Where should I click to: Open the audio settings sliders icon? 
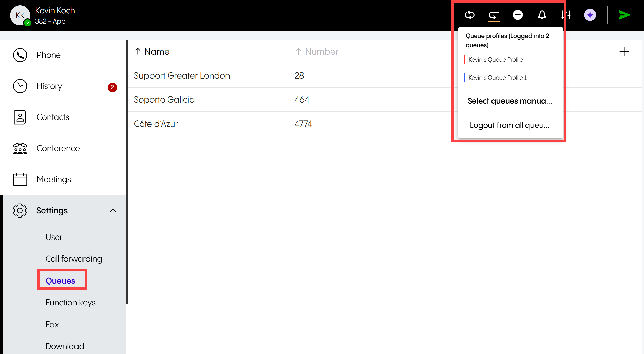(566, 15)
